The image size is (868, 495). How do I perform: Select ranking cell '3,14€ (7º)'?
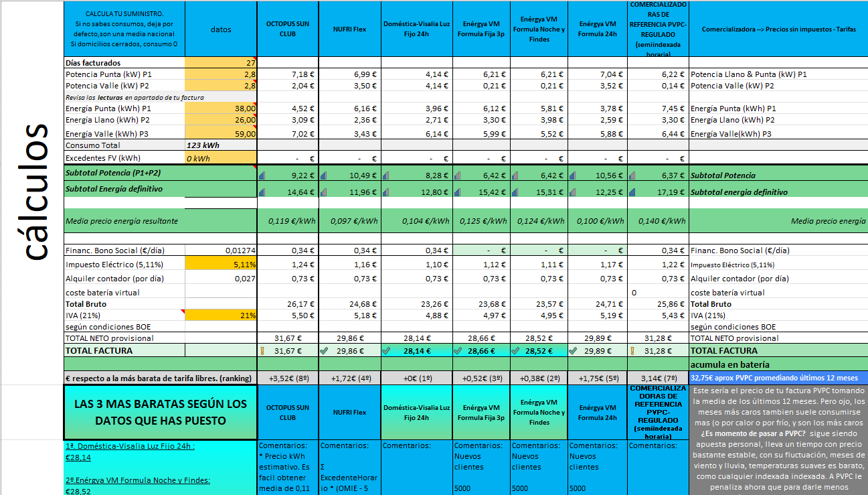[658, 378]
